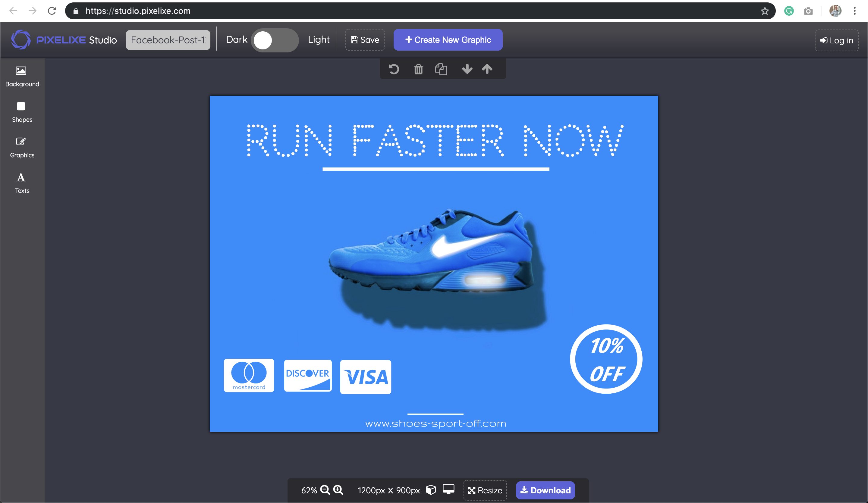Click the trash delete icon
The image size is (868, 503).
418,69
